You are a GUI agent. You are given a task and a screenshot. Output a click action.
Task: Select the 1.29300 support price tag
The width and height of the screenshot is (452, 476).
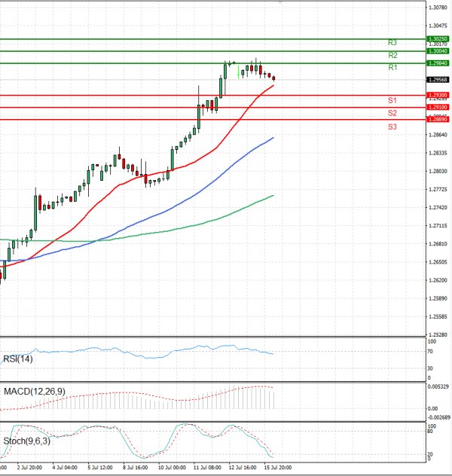pyautogui.click(x=438, y=96)
